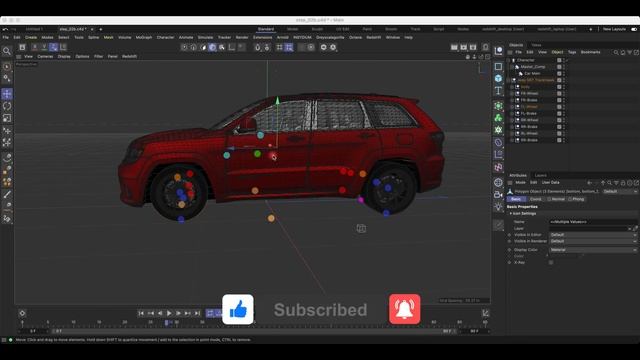This screenshot has width=640, height=360.
Task: Select the rectangle spline icon in the palette
Action: [x=498, y=66]
